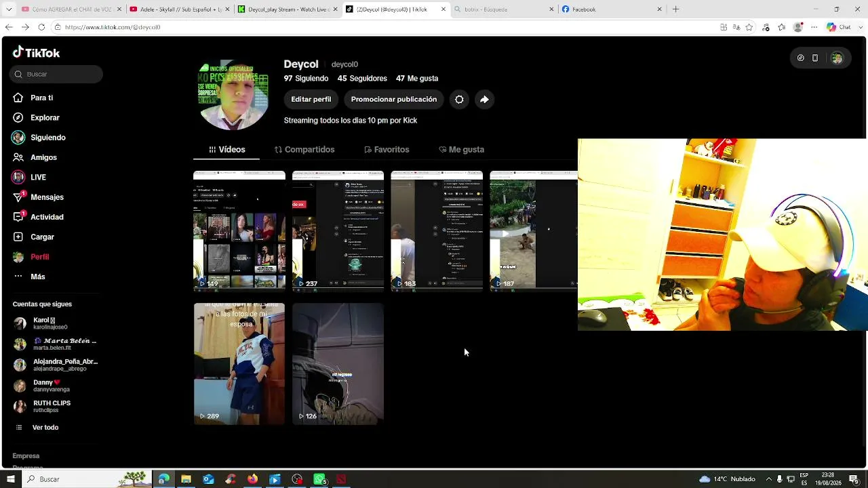This screenshot has width=868, height=488.
Task: Open the video with 126 views
Action: coord(338,364)
